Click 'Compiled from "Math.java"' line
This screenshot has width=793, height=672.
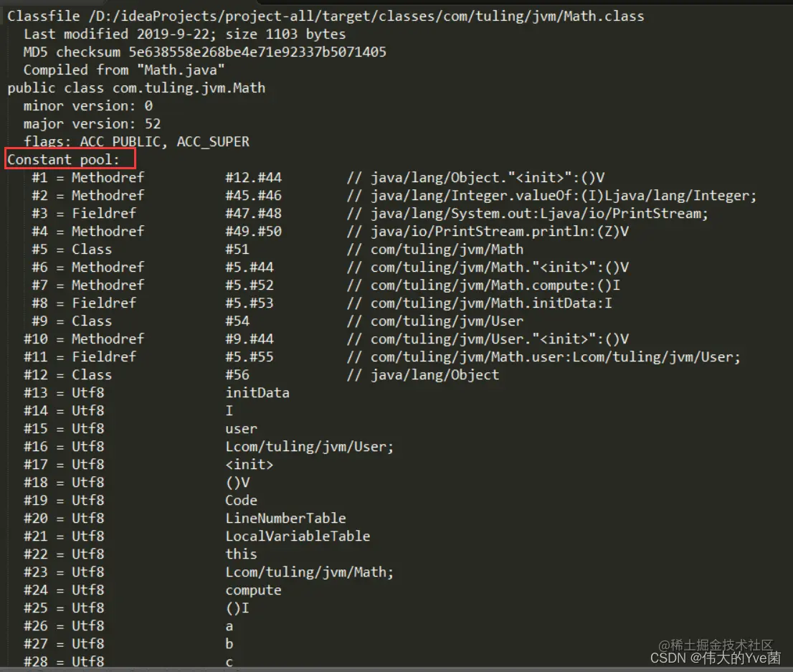[124, 70]
